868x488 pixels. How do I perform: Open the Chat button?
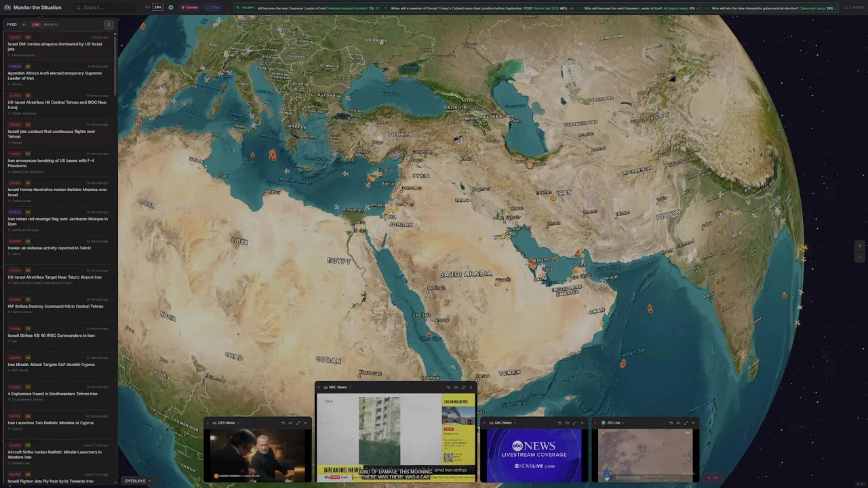click(212, 7)
